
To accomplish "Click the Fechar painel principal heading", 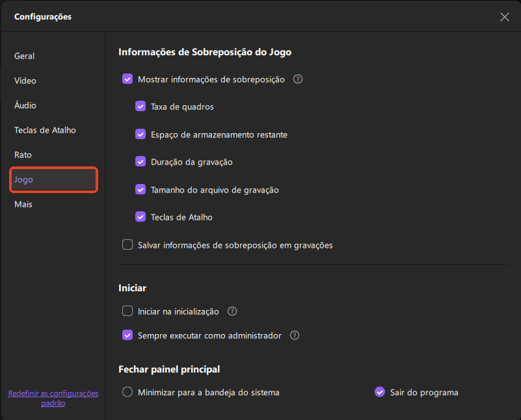I will click(x=169, y=369).
